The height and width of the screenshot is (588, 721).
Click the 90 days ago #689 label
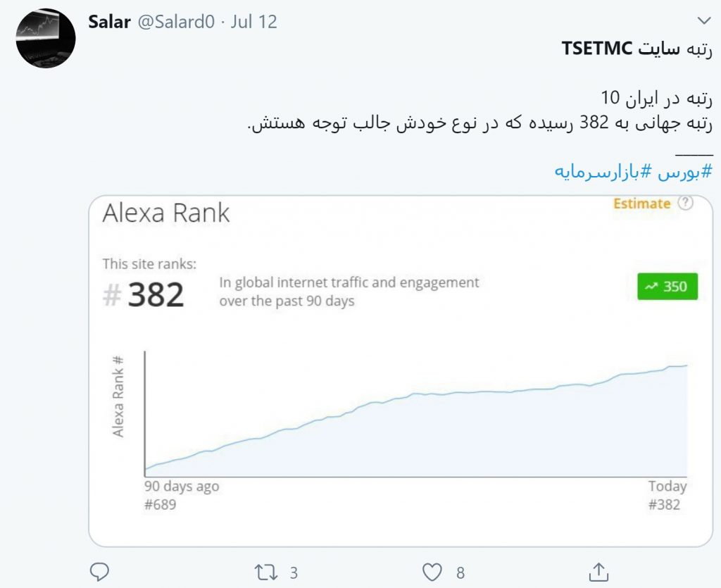point(182,495)
